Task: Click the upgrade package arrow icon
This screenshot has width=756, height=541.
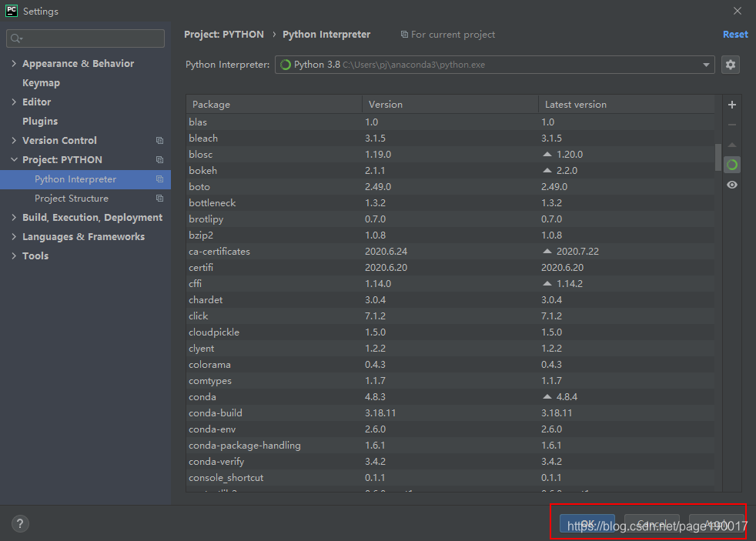Action: [732, 145]
